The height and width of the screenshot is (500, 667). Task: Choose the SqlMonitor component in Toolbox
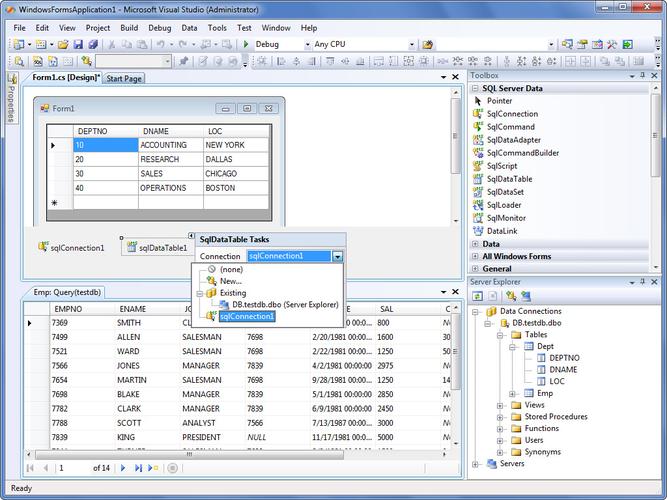(x=506, y=218)
